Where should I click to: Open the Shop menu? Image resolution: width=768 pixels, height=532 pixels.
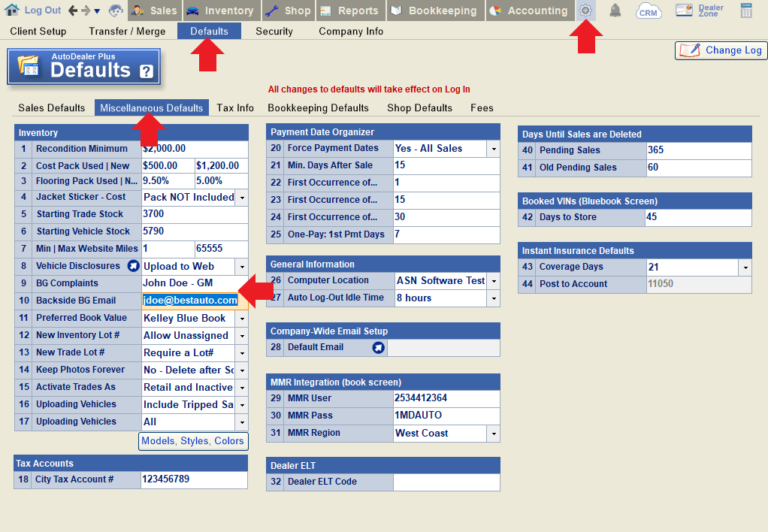289,11
